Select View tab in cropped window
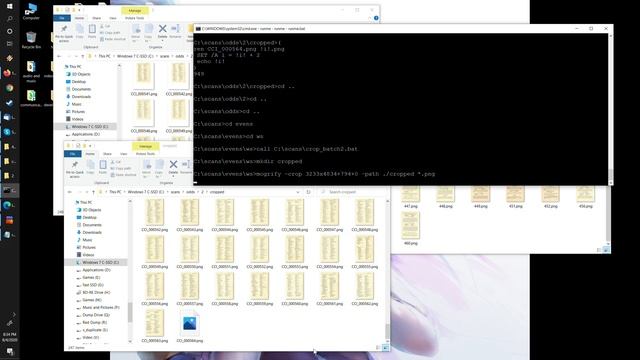This screenshot has width=640, height=360. [x=123, y=154]
